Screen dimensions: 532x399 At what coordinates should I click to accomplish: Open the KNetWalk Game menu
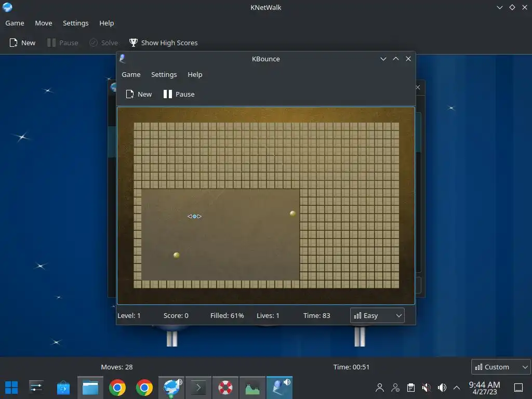point(15,23)
